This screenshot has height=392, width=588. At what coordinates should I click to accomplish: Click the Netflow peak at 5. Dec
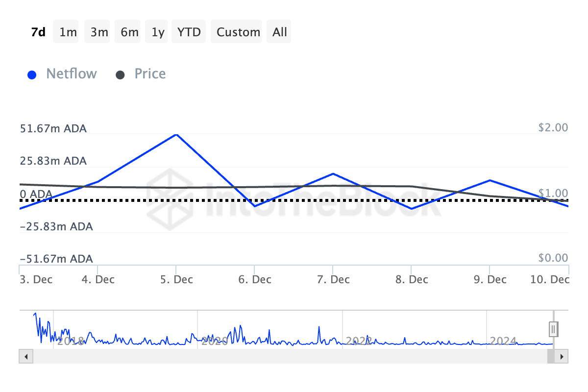tap(176, 134)
